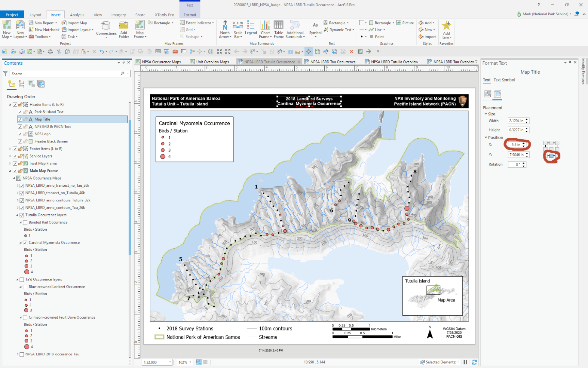
Task: Click the Import styles button
Action: (427, 36)
